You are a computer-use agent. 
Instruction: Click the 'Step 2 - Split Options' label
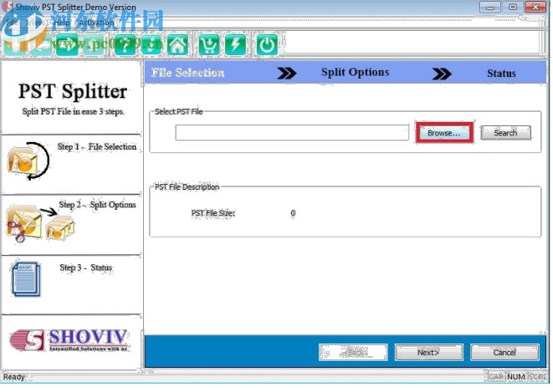click(x=97, y=205)
